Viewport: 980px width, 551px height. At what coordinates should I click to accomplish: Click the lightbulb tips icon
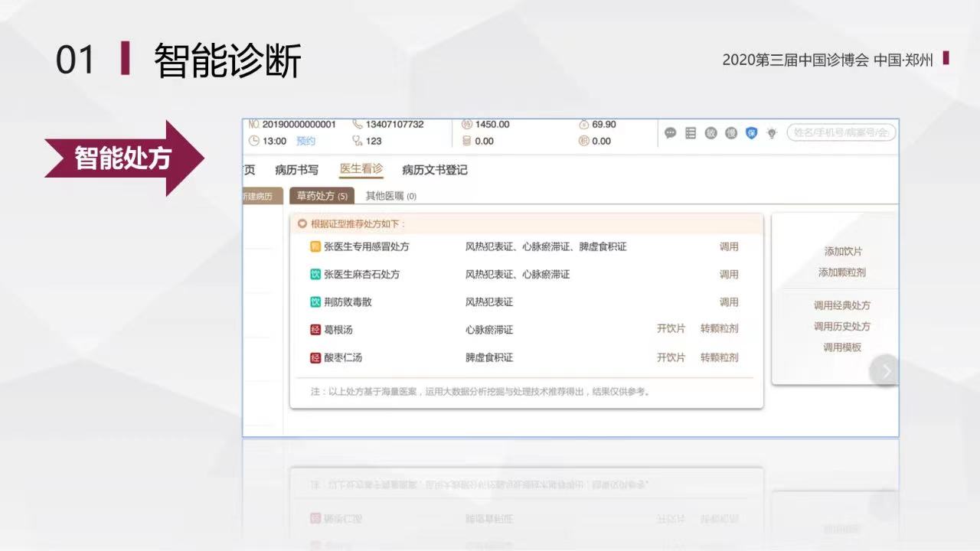pyautogui.click(x=772, y=133)
